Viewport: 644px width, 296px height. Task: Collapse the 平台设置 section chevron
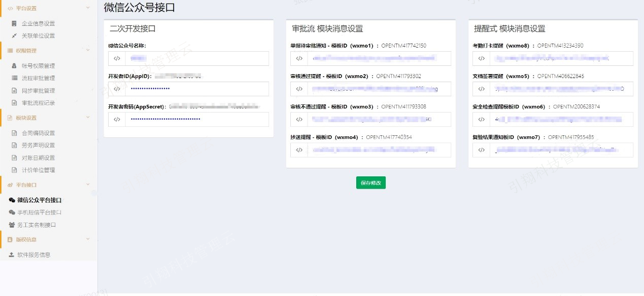[x=88, y=8]
